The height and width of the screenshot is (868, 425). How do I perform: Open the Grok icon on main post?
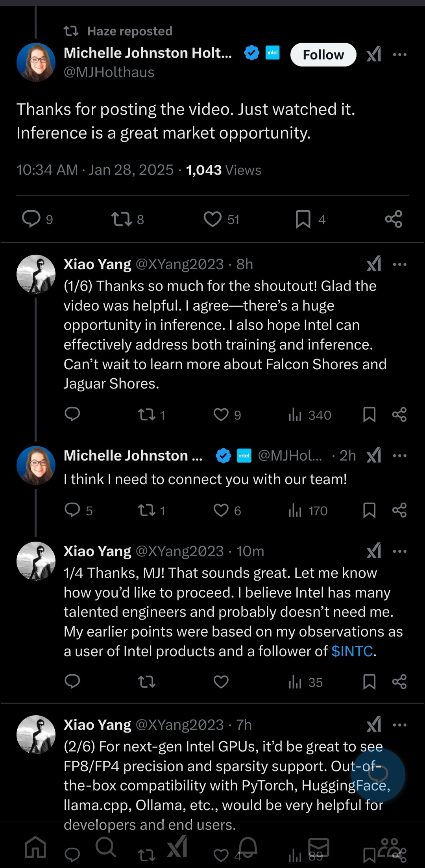coord(373,54)
